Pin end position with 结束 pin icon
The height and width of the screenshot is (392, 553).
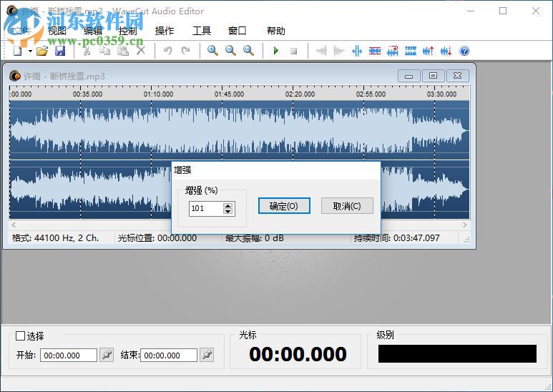tap(207, 355)
